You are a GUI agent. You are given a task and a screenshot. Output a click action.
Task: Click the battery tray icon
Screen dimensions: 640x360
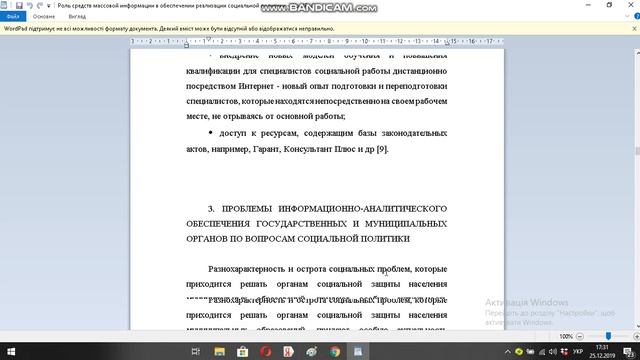pos(530,351)
